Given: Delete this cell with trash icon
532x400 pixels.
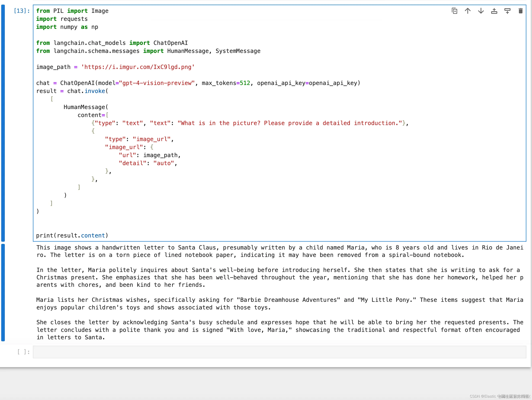Looking at the screenshot, I should (520, 11).
